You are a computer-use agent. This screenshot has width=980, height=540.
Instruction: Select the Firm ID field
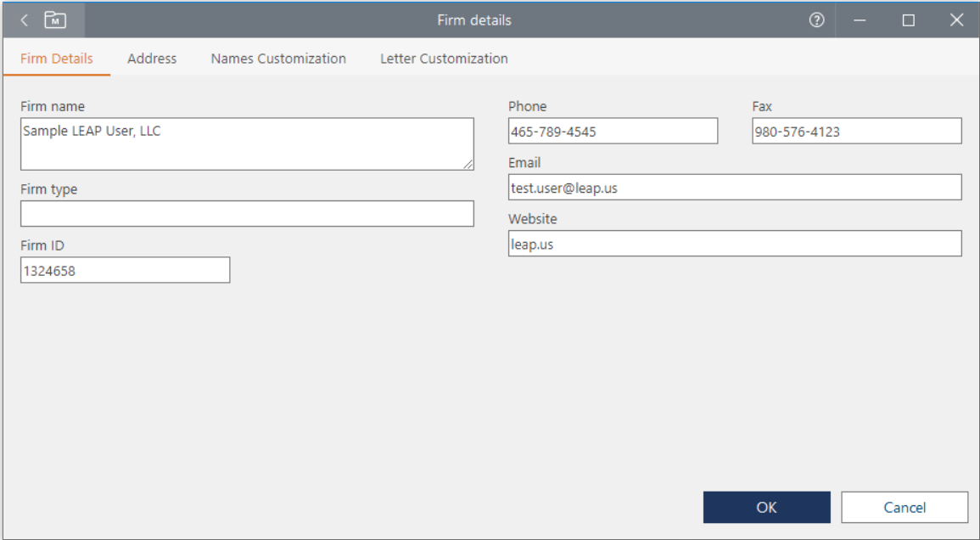pyautogui.click(x=126, y=270)
